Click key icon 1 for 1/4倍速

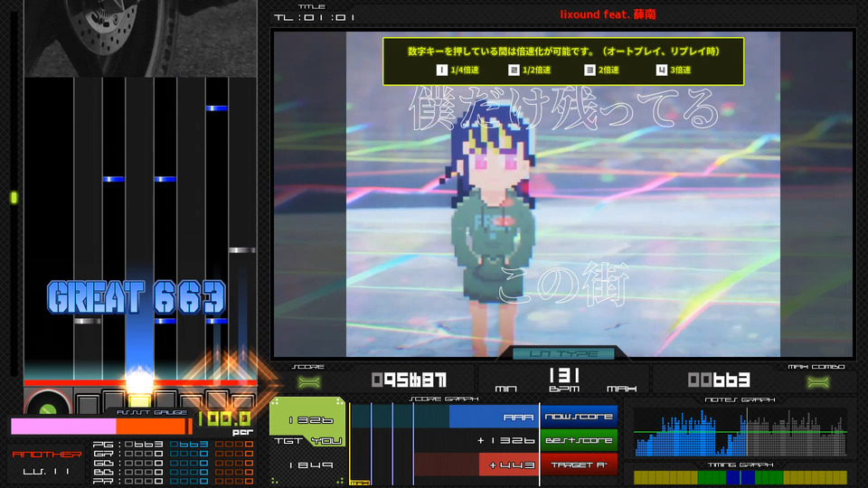pos(441,70)
